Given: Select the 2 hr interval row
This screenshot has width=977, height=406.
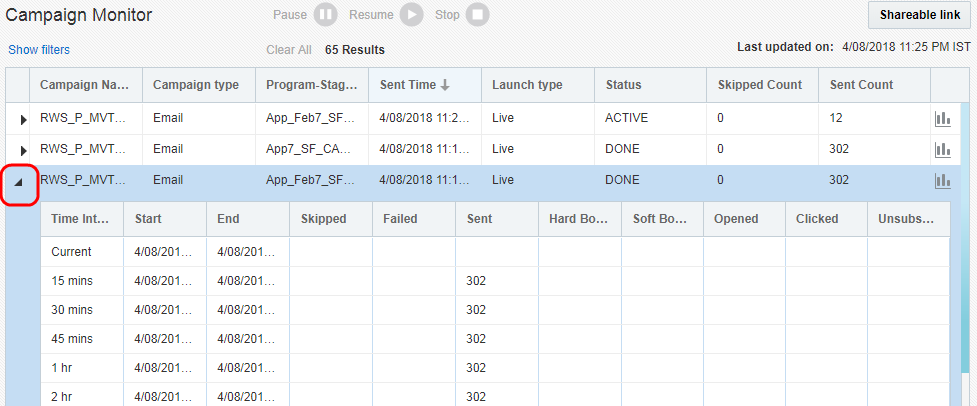Looking at the screenshot, I should point(495,395).
